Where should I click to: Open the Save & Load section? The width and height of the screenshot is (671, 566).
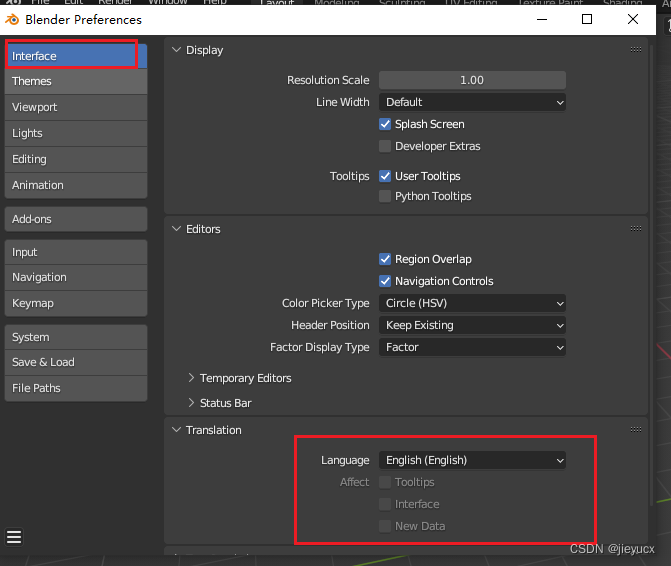pos(76,362)
